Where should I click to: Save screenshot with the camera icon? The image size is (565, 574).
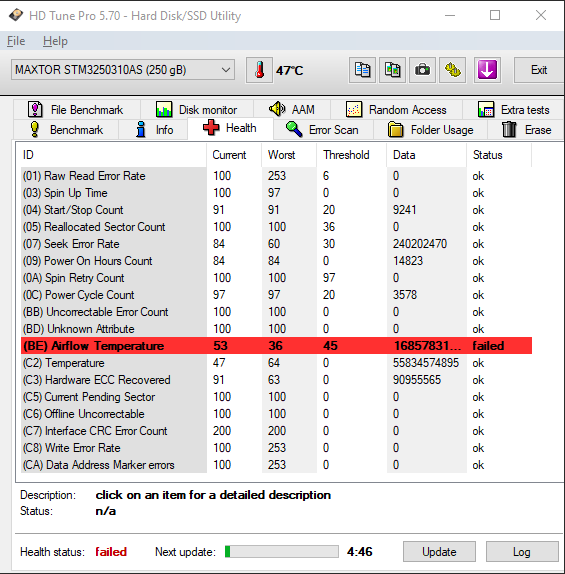click(x=423, y=70)
